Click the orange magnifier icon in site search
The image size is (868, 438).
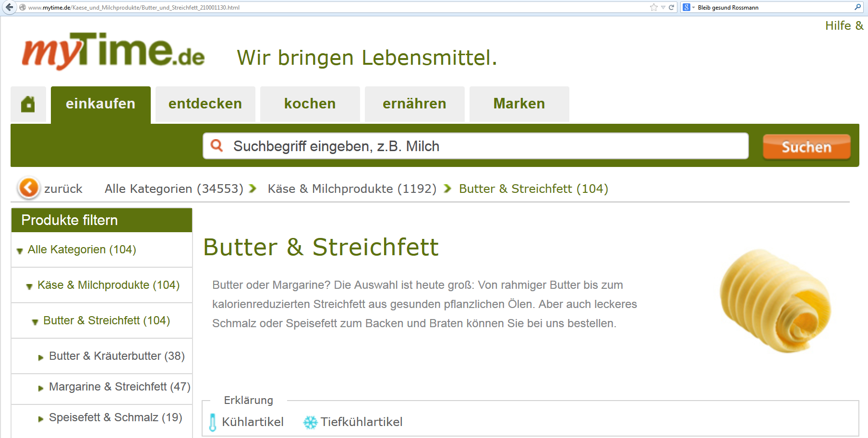pos(217,145)
